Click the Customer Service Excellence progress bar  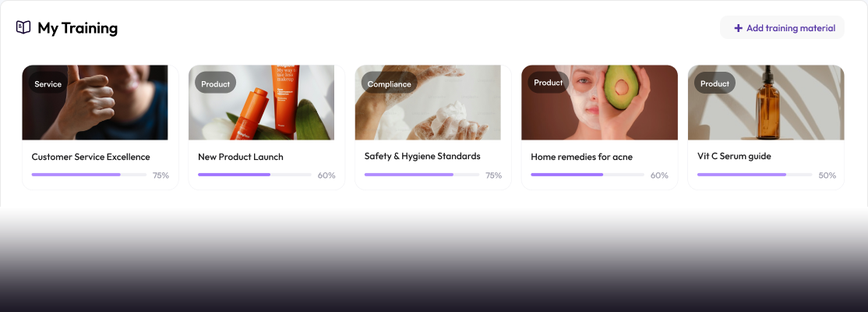click(x=89, y=175)
